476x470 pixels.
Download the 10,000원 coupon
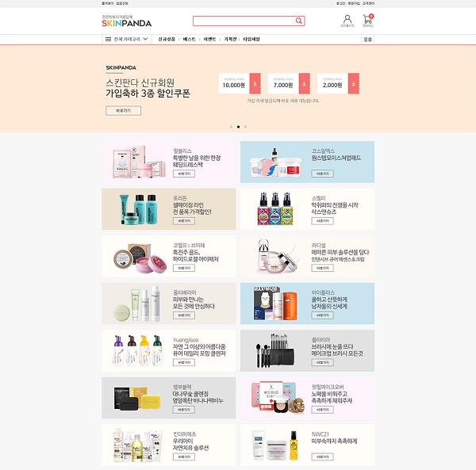(x=255, y=83)
